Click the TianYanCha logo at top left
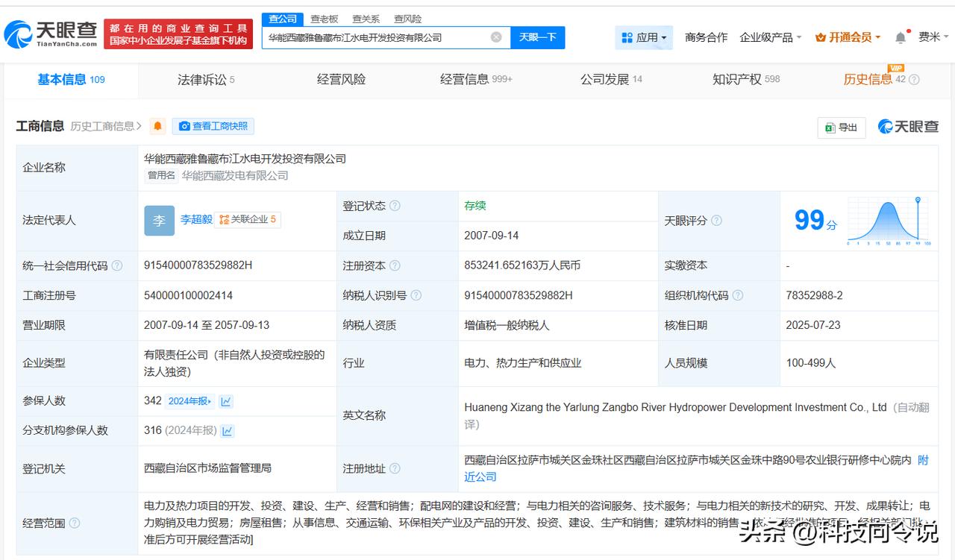This screenshot has height=560, width=955. [x=51, y=34]
